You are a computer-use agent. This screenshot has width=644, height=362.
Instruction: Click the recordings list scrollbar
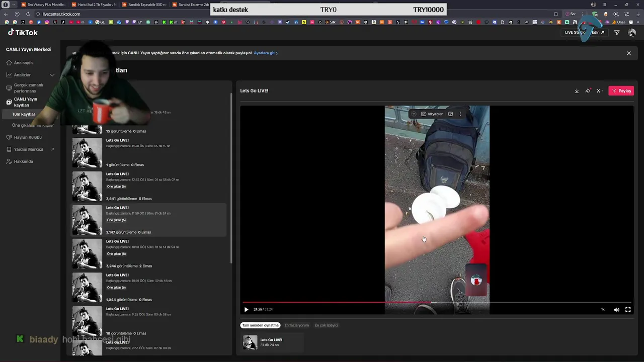(231, 178)
